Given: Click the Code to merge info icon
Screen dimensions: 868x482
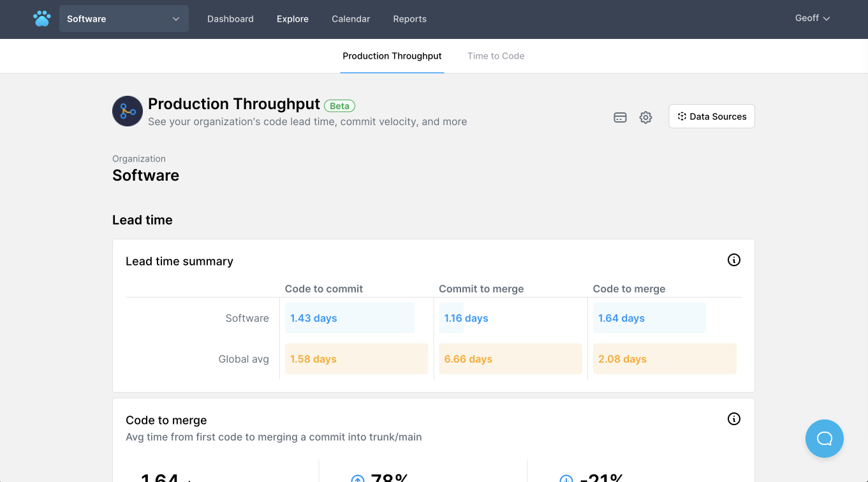Looking at the screenshot, I should click(x=733, y=419).
